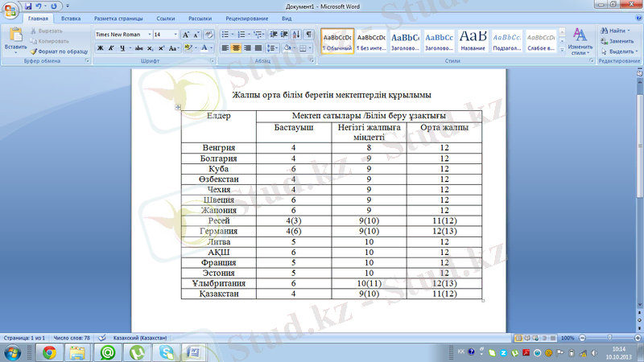Click the Paste (Вставить) clipboard icon
The height and width of the screenshot is (362, 644).
(15, 37)
